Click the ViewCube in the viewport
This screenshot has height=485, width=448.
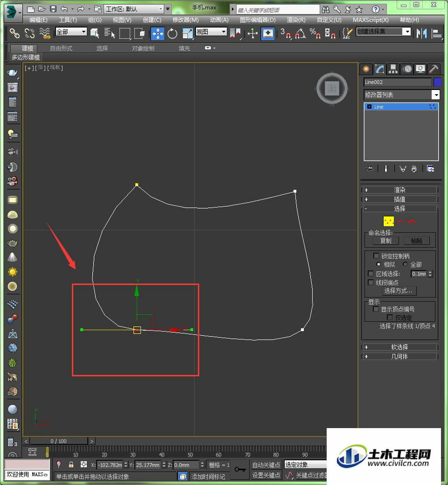pyautogui.click(x=332, y=89)
